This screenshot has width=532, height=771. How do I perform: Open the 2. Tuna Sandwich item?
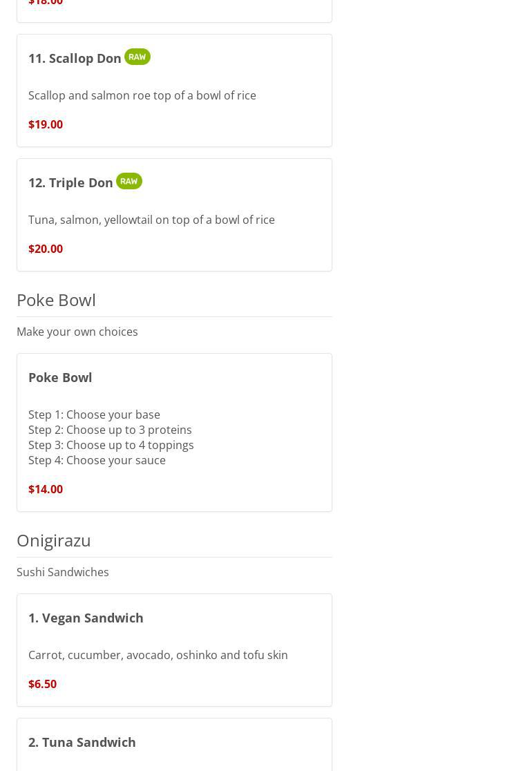(82, 743)
